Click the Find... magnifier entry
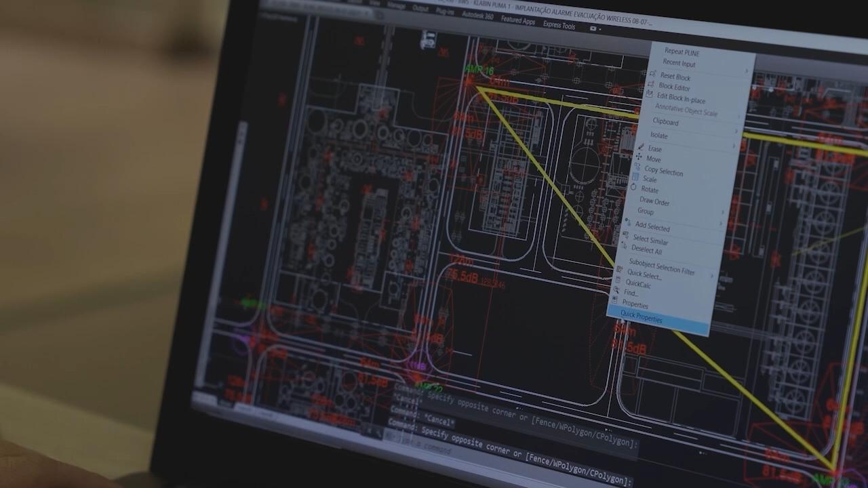868x488 pixels. coord(630,293)
